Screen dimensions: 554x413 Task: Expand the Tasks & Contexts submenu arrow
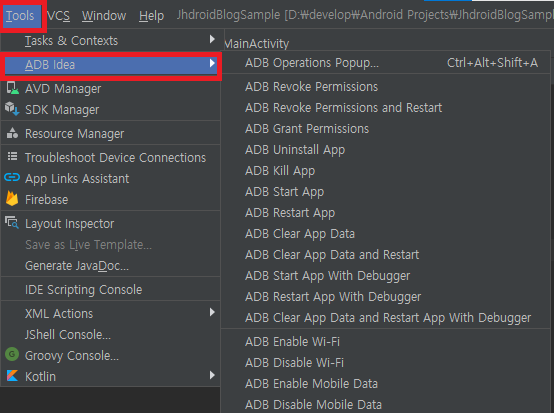coord(212,39)
